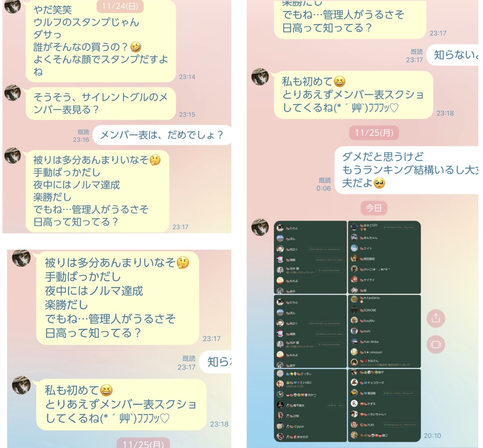Tap the やだ笑笑 ウルフのスタンプ message bubble

(x=101, y=41)
